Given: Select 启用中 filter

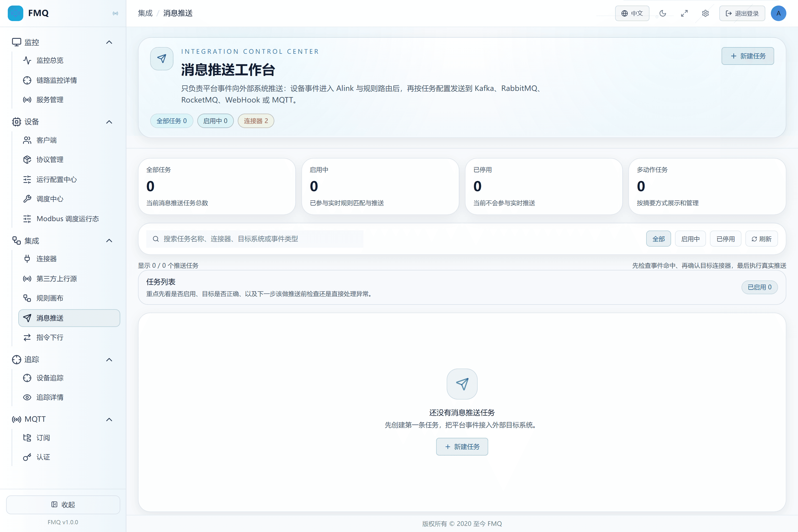Looking at the screenshot, I should coord(690,239).
